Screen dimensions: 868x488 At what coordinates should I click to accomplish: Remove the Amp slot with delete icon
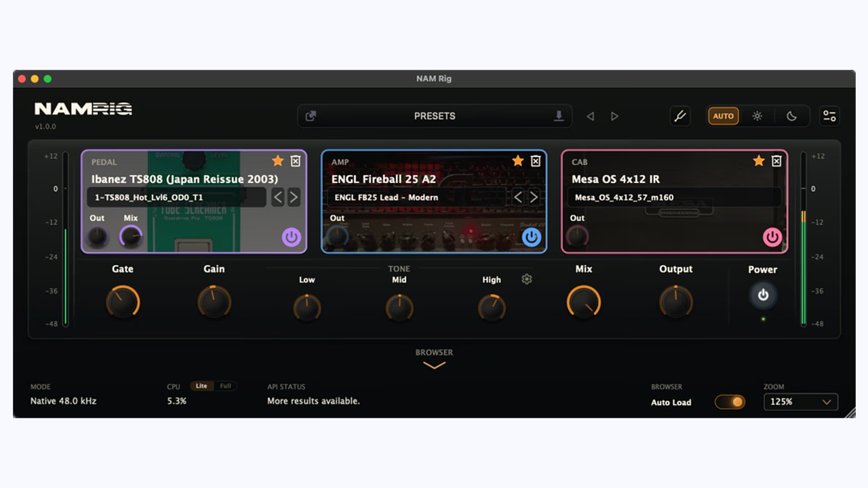tap(536, 161)
